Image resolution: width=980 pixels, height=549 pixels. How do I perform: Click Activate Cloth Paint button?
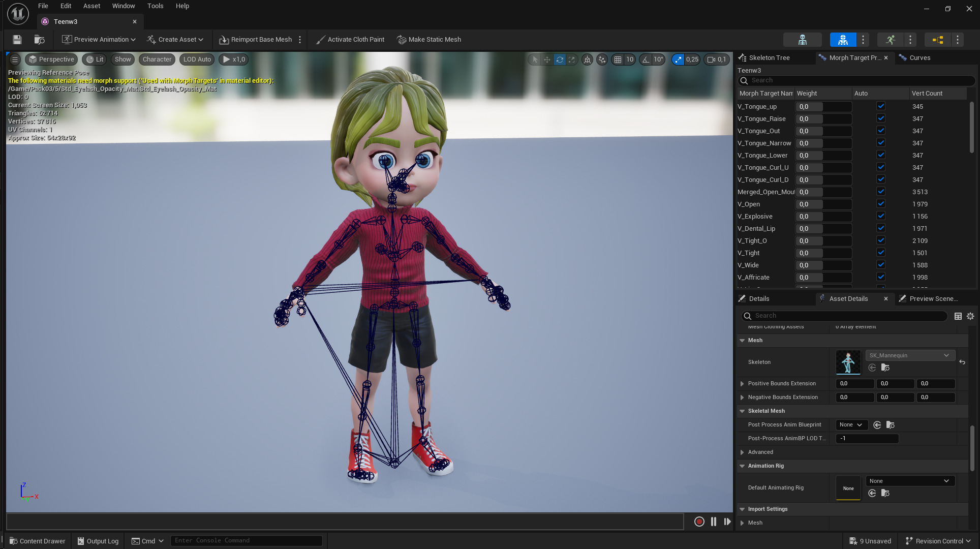click(x=350, y=40)
